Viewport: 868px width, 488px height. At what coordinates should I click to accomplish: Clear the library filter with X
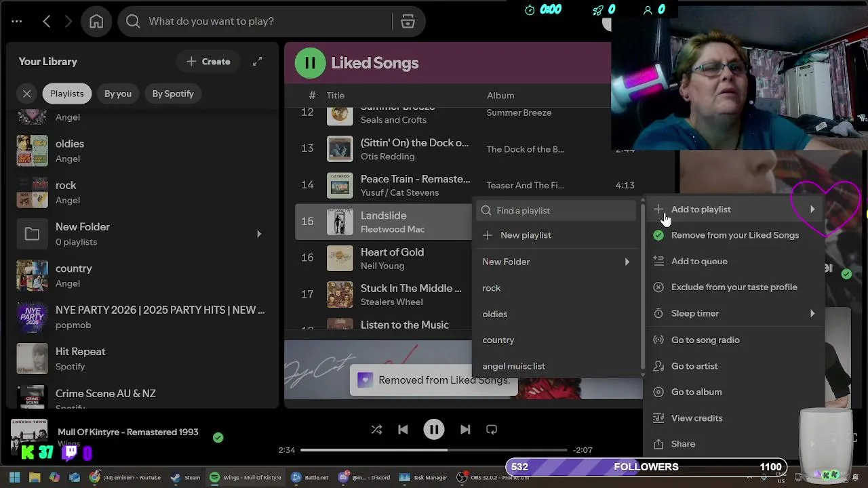click(27, 94)
